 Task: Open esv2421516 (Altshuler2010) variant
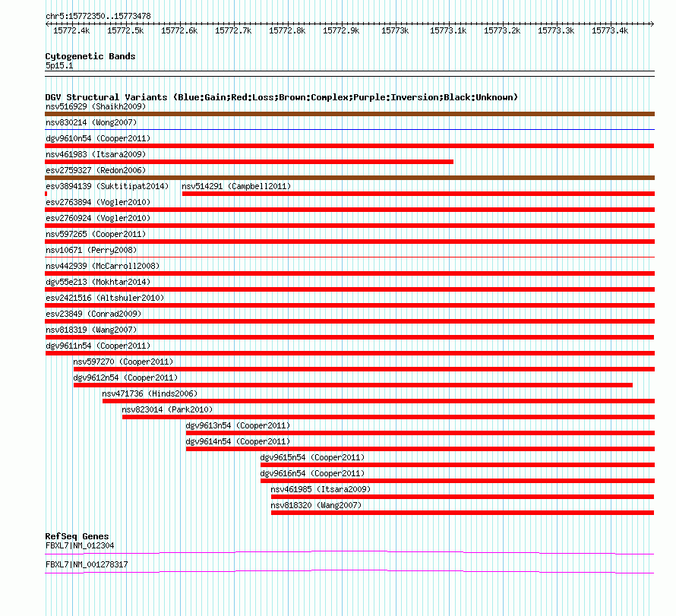coord(105,298)
